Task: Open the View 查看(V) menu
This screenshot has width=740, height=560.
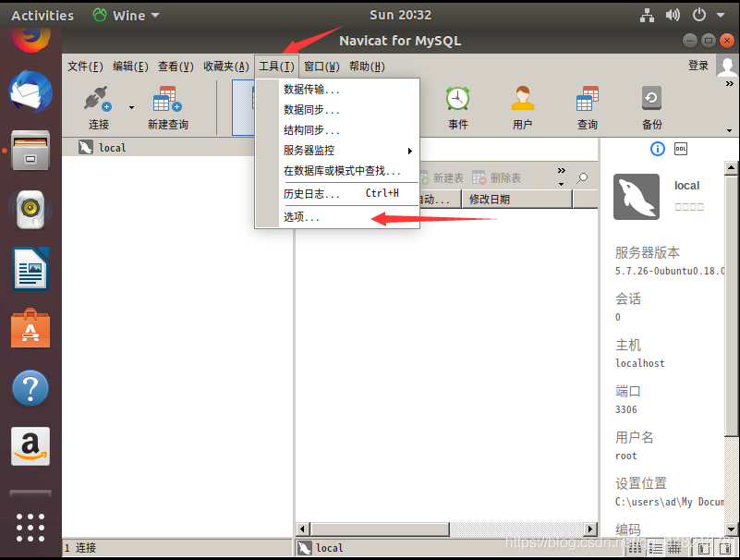Action: click(x=176, y=67)
